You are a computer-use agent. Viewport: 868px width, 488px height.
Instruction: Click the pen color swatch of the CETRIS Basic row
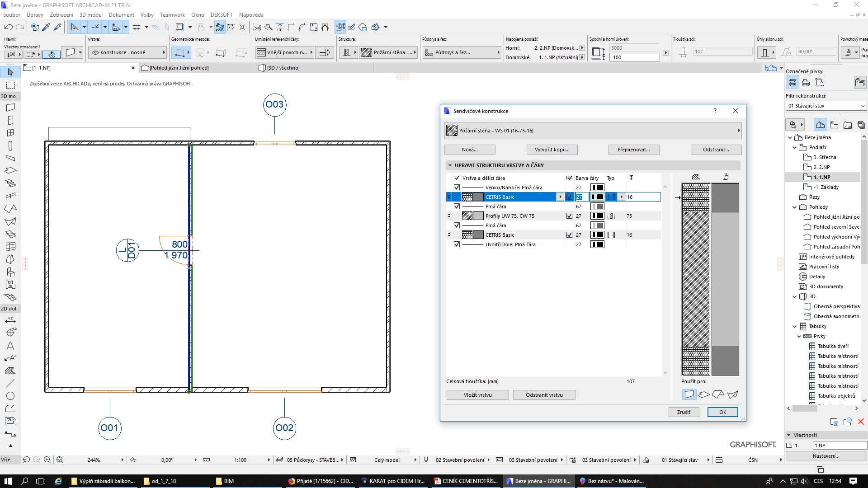click(x=597, y=197)
